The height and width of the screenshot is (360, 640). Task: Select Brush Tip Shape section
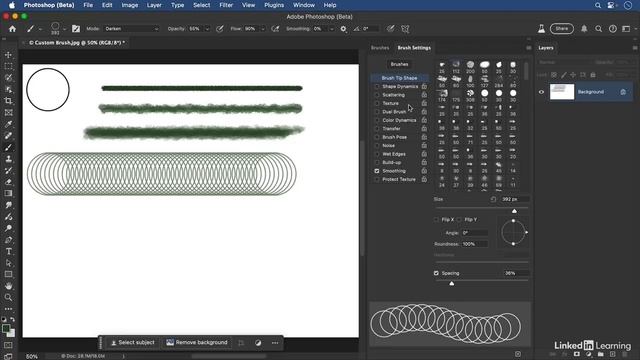[x=400, y=78]
